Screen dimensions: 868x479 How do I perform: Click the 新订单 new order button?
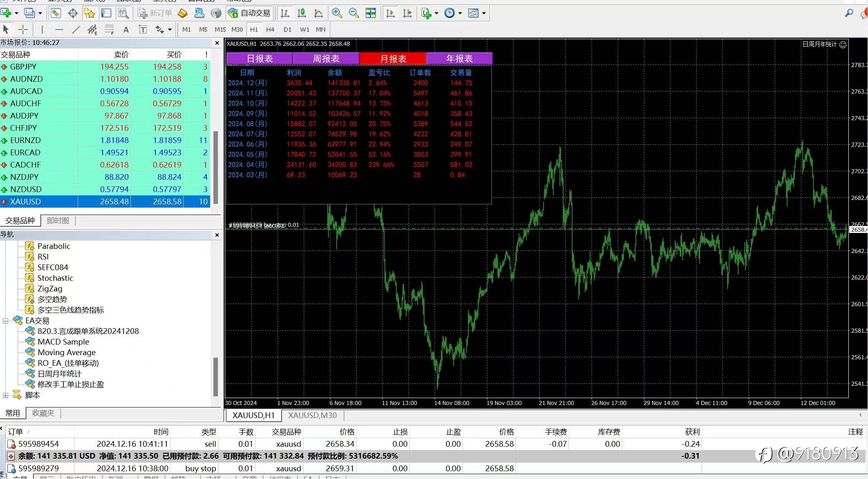tap(155, 13)
